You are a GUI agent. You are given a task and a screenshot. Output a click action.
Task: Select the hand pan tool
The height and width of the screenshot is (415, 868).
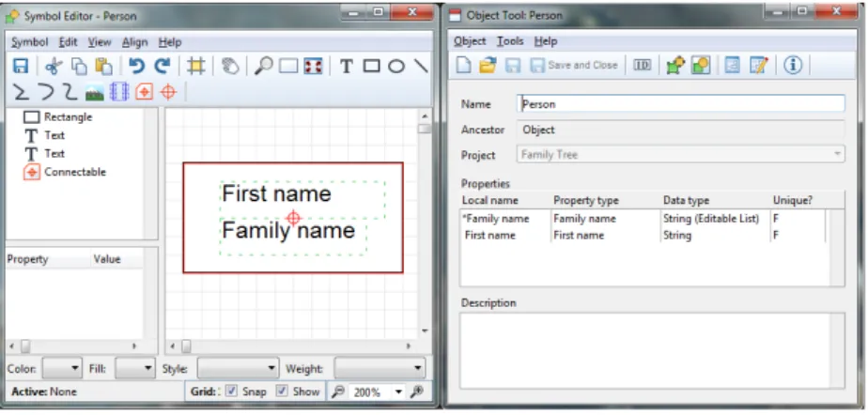pos(230,67)
